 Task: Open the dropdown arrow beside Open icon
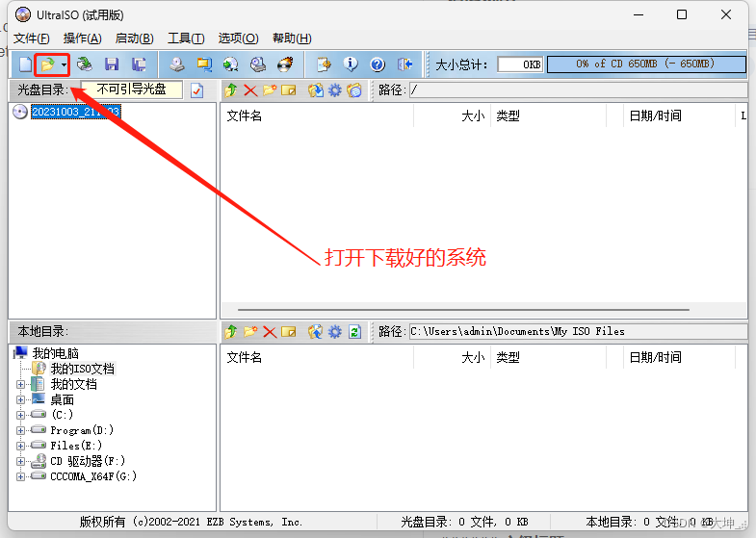pos(64,65)
